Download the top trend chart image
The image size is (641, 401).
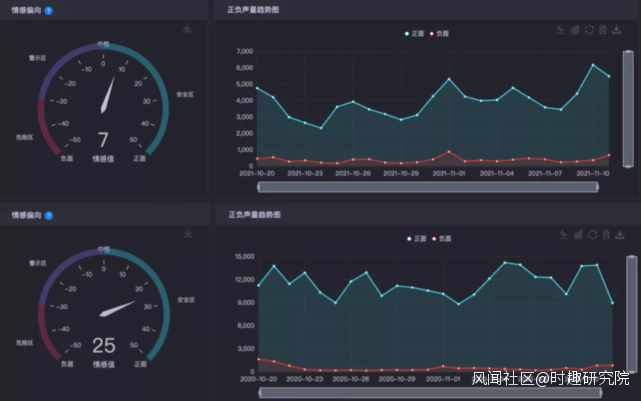coord(616,30)
